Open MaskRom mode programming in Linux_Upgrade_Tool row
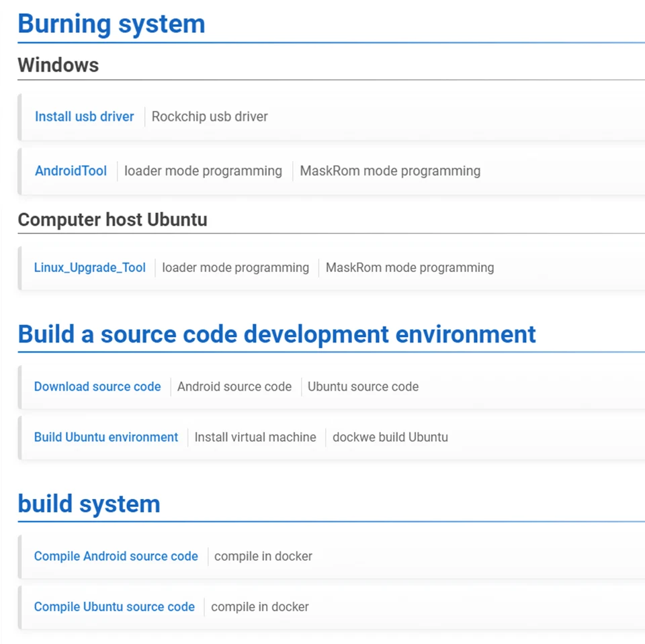Image resolution: width=645 pixels, height=644 pixels. 409,268
